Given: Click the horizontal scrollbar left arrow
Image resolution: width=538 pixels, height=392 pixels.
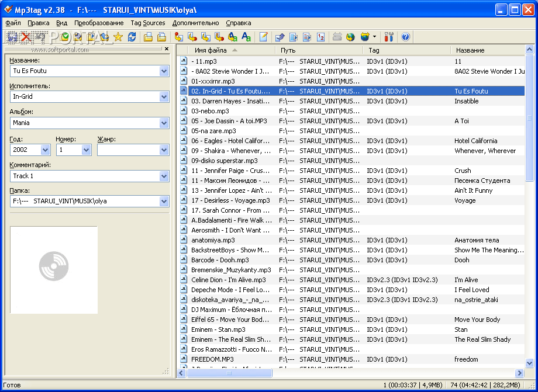Looking at the screenshot, I should (x=182, y=373).
